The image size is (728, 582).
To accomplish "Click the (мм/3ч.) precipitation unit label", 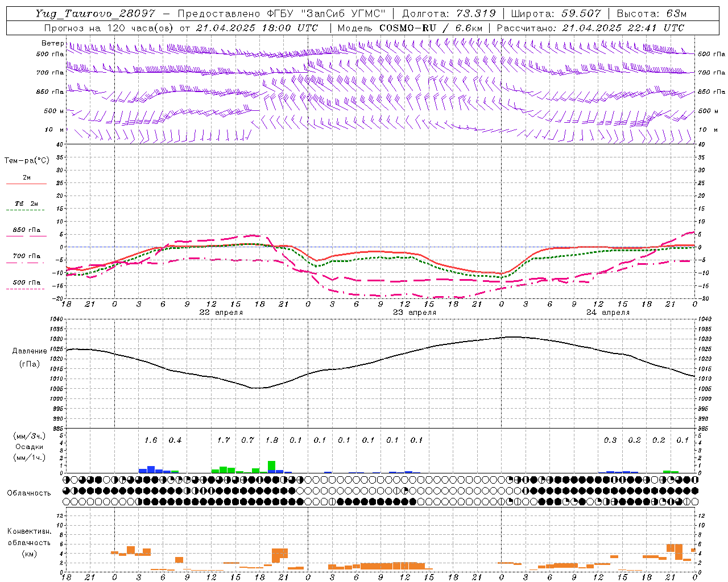I will 28,436.
